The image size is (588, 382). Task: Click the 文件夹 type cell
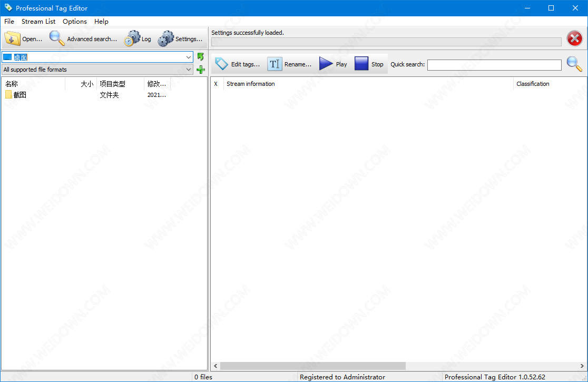(109, 95)
